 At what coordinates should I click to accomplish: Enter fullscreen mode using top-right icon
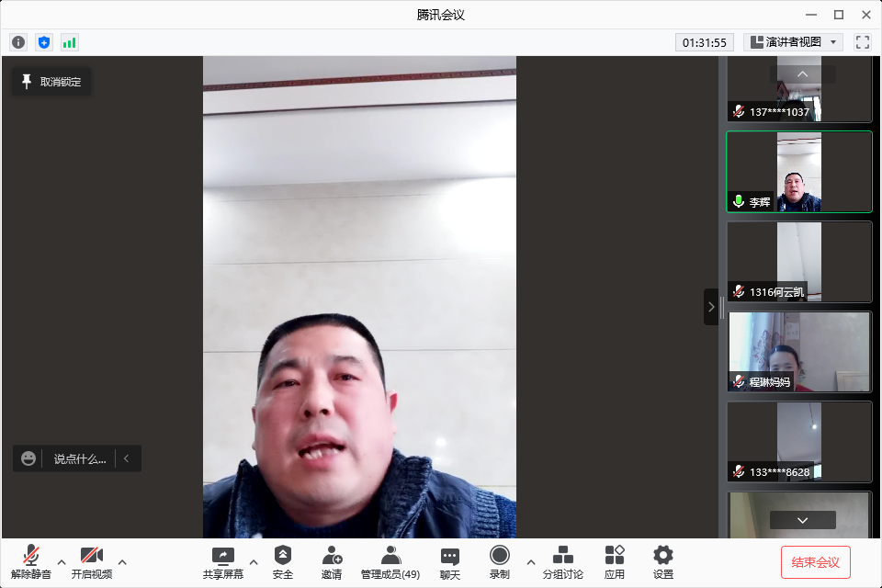[x=863, y=42]
